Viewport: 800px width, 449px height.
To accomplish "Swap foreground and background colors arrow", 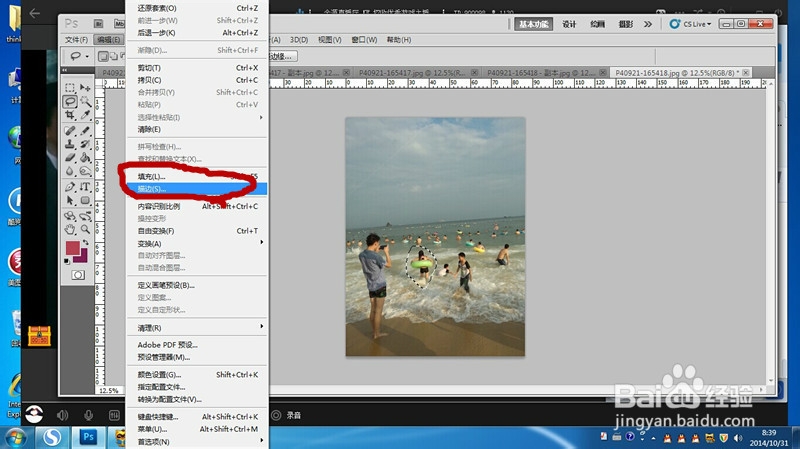I will [86, 243].
